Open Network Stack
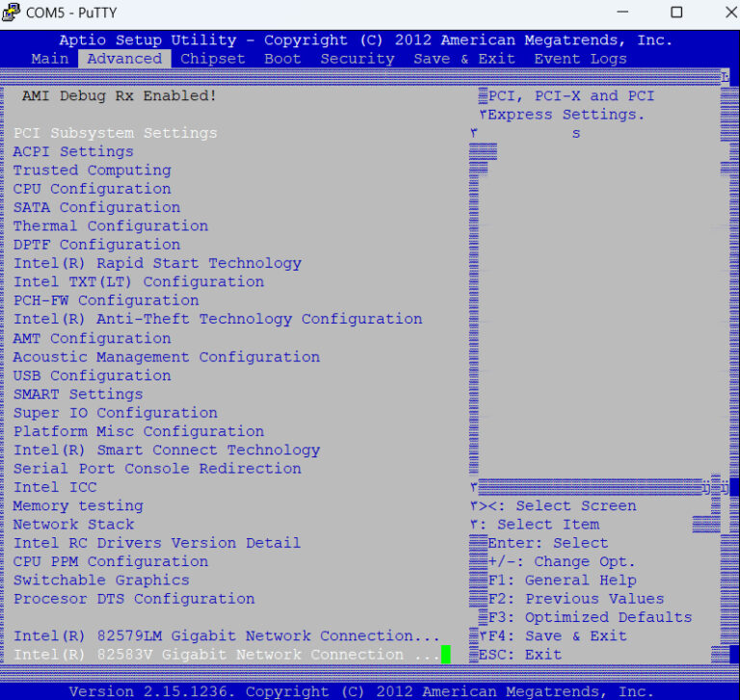740x700 pixels. pyautogui.click(x=73, y=525)
